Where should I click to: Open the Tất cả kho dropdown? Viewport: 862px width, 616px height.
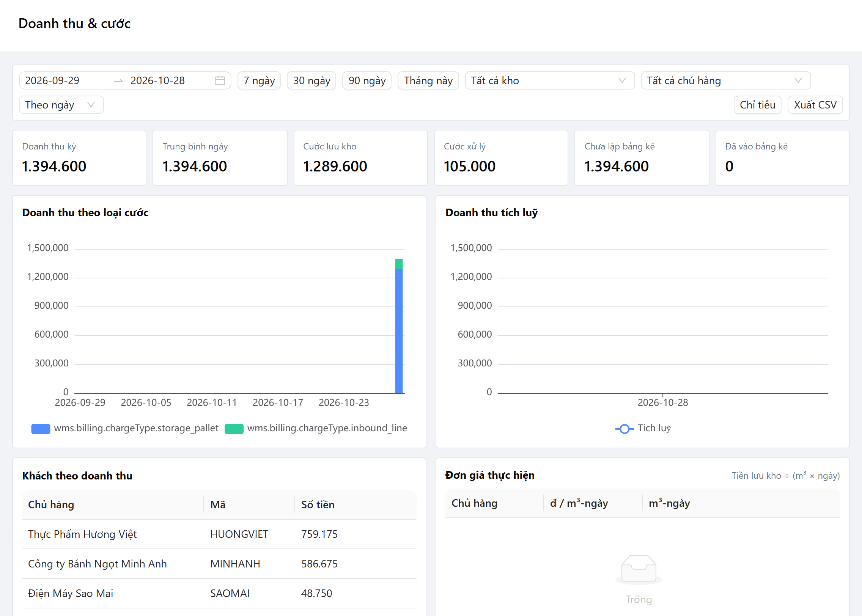click(x=550, y=81)
